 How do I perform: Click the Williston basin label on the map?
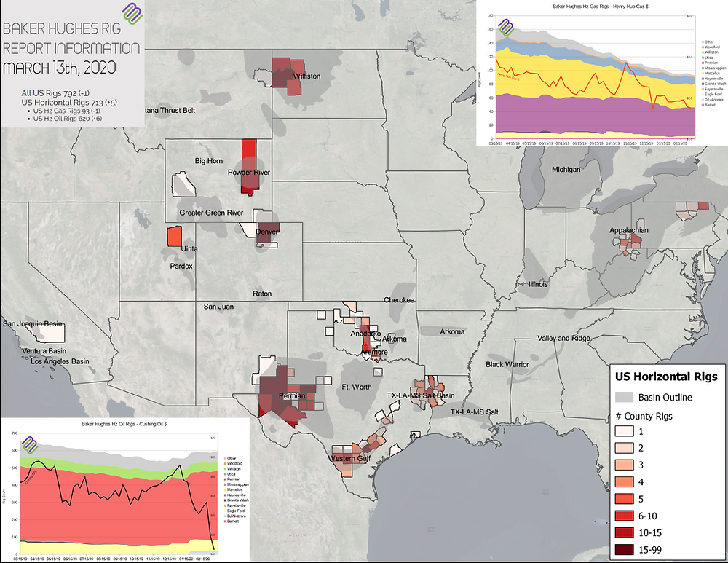(307, 76)
